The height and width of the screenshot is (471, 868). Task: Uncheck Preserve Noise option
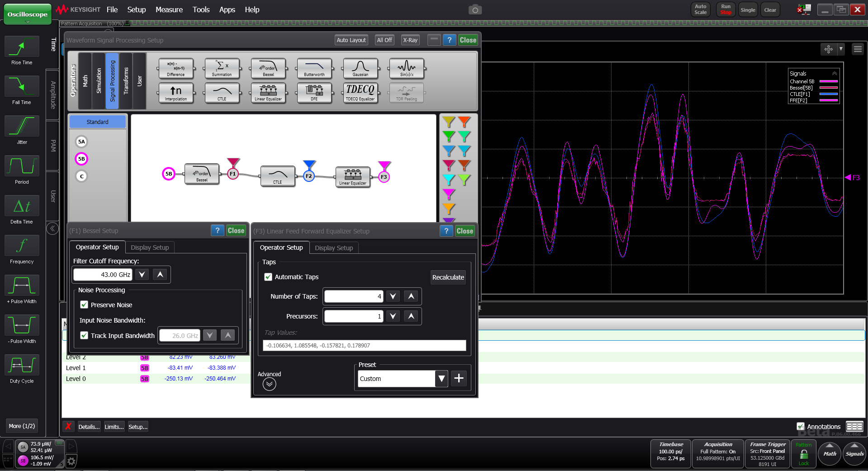tap(84, 304)
